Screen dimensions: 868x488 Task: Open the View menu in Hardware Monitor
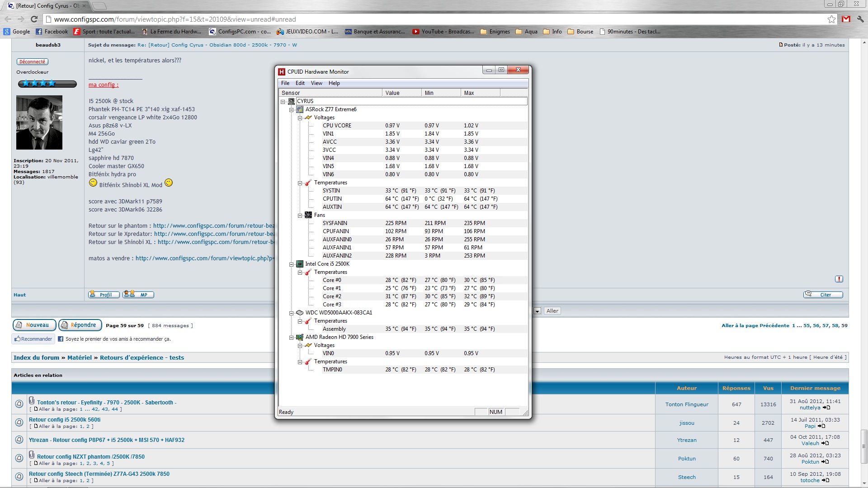[316, 83]
